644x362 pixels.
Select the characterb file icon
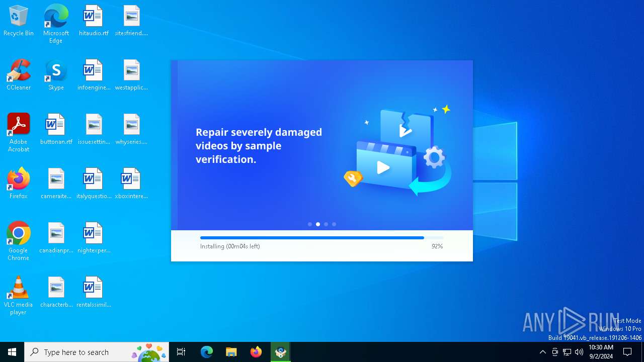[56, 293]
